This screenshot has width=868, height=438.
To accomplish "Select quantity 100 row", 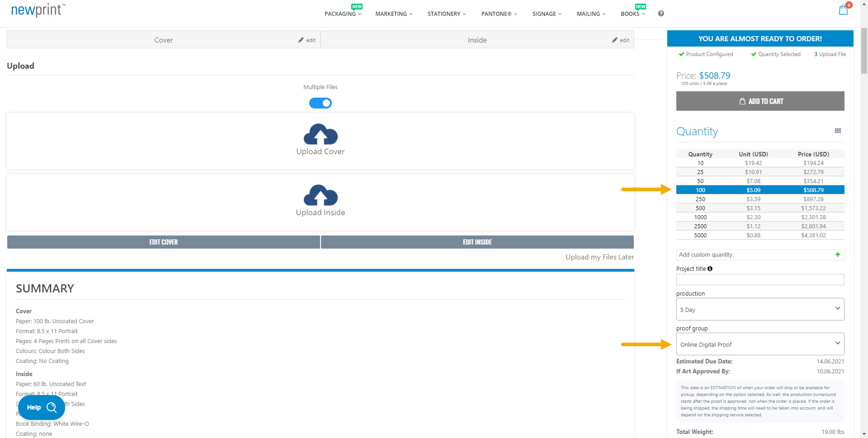I will click(760, 190).
